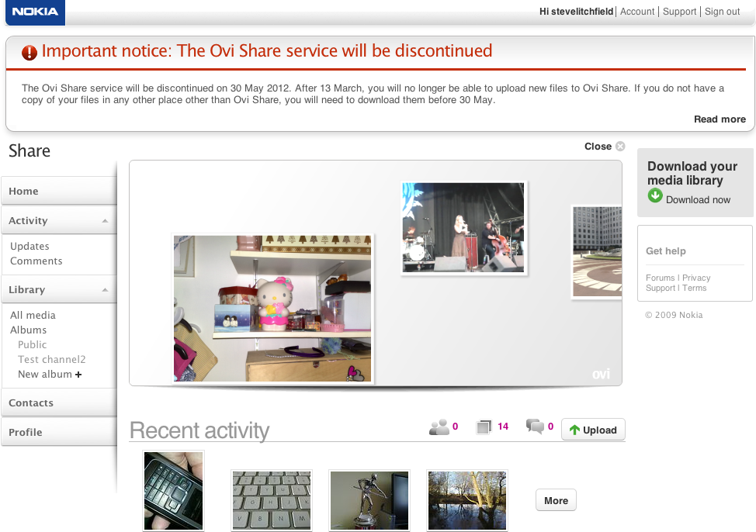Open Comments under Activity
756x532 pixels.
pos(36,261)
